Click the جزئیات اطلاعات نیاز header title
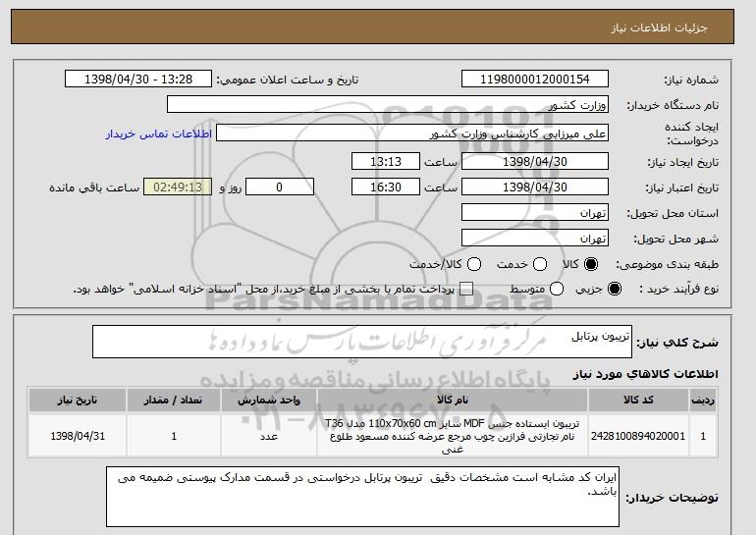756x535 pixels. (659, 27)
